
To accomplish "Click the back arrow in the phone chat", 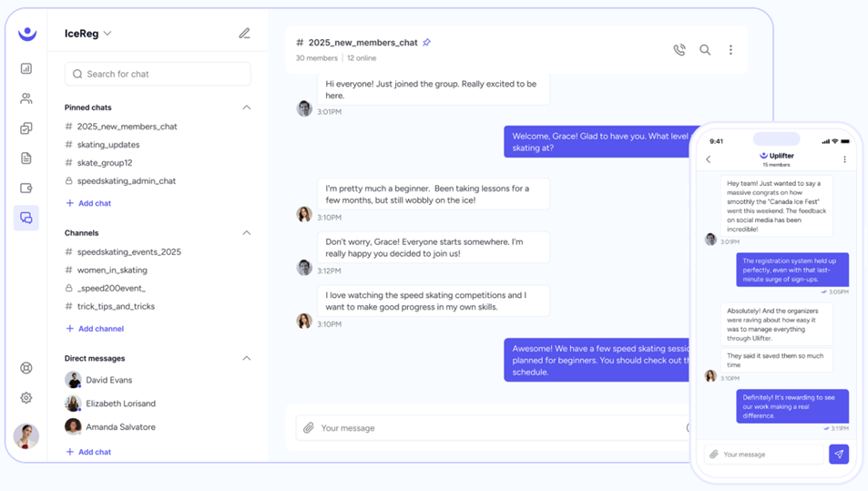I will click(x=709, y=159).
